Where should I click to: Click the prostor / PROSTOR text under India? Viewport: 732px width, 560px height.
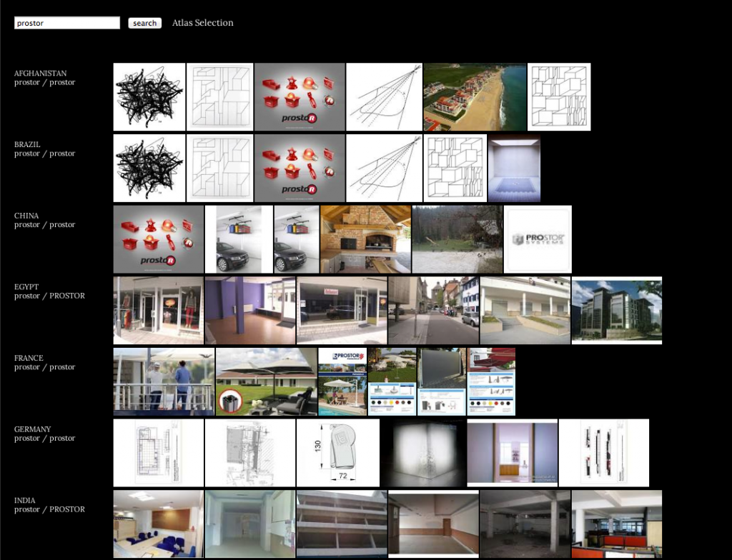(49, 509)
